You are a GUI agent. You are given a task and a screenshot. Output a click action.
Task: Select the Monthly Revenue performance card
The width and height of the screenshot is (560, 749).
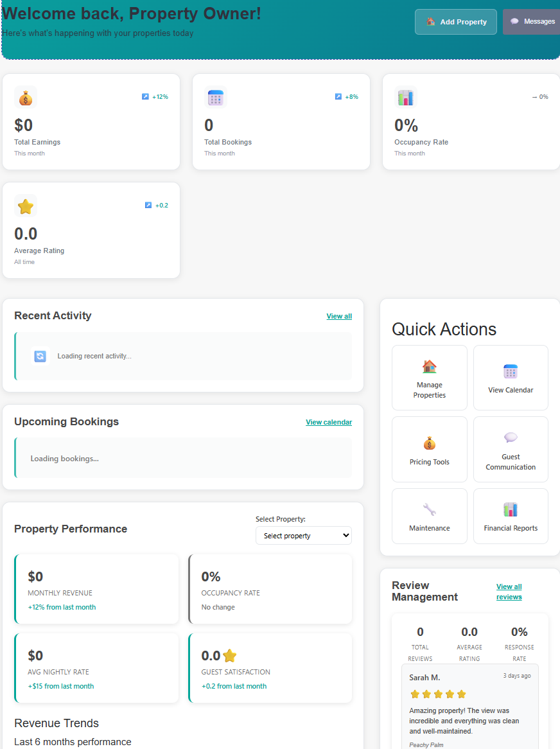[96, 589]
